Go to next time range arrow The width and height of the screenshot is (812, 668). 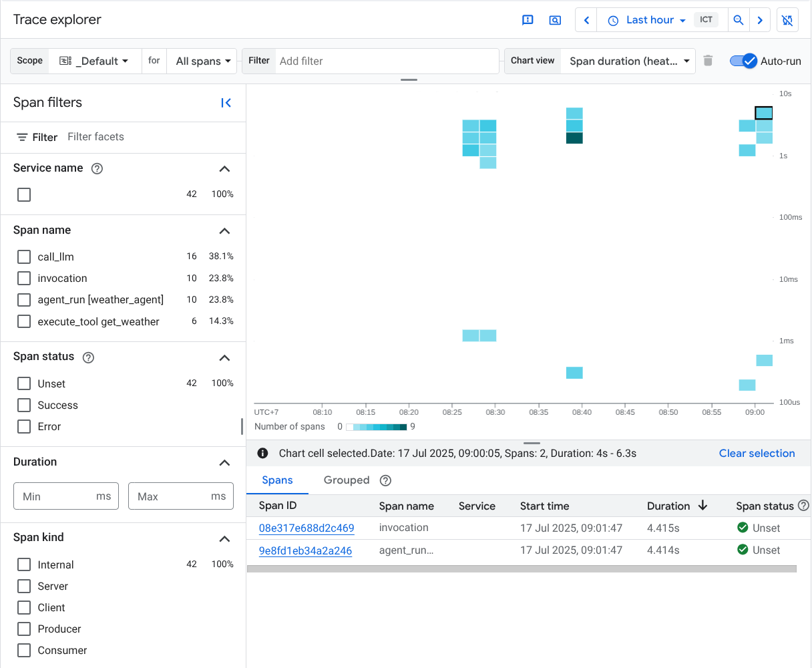click(x=760, y=20)
